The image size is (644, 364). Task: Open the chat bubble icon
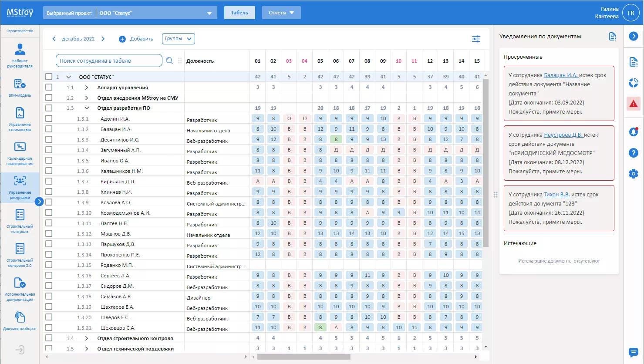(x=633, y=352)
